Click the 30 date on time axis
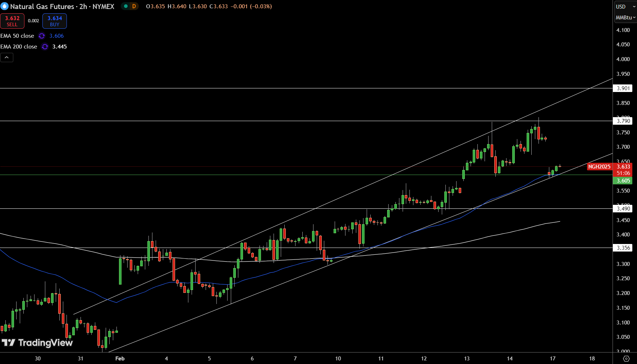 click(38, 359)
